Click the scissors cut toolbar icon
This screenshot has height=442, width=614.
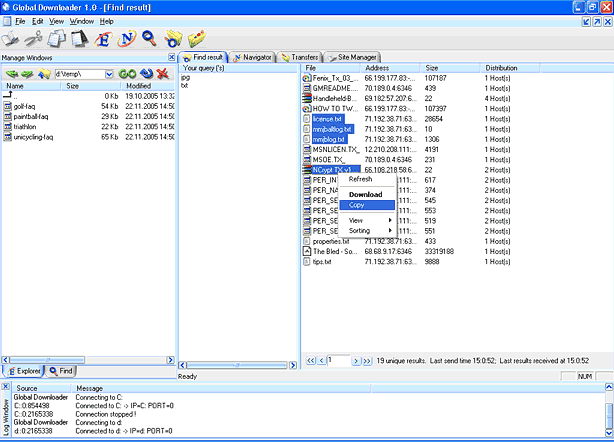[x=33, y=39]
